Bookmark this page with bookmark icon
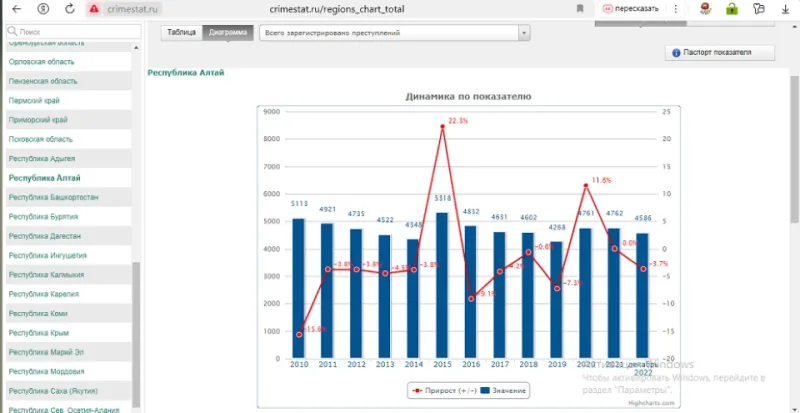This screenshot has width=800, height=413. tap(580, 9)
